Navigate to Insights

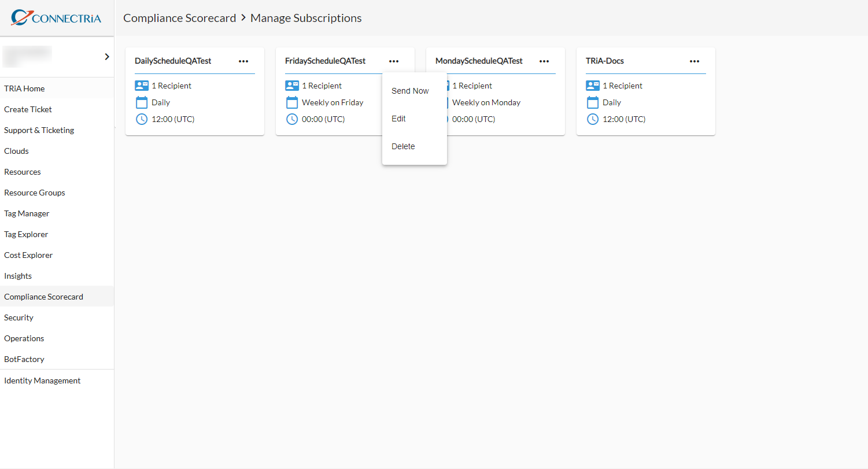click(x=57, y=276)
